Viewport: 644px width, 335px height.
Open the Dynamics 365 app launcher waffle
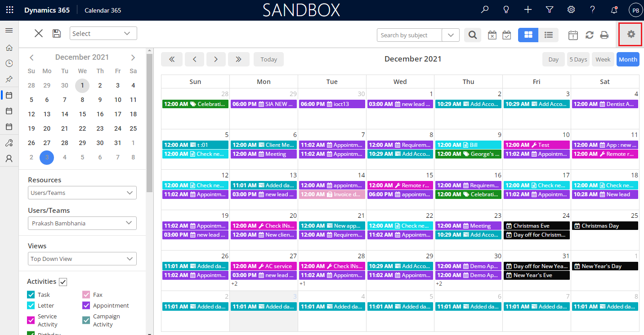point(9,10)
